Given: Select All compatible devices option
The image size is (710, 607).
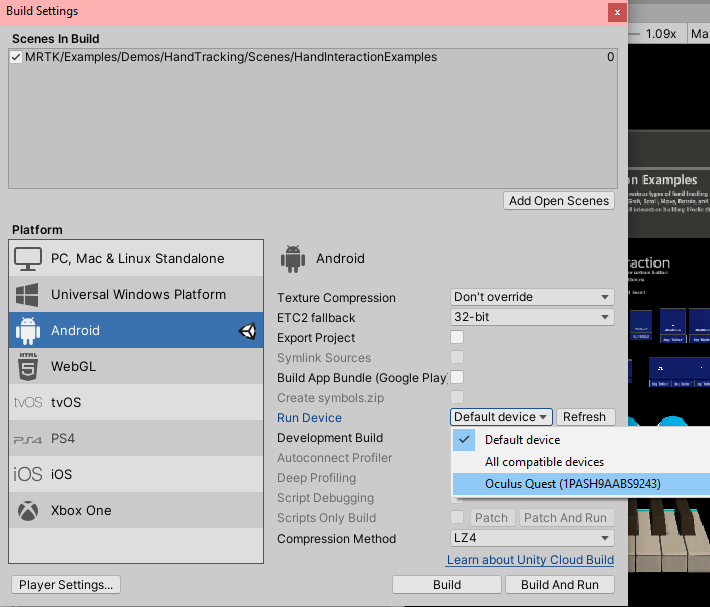Looking at the screenshot, I should tap(544, 462).
